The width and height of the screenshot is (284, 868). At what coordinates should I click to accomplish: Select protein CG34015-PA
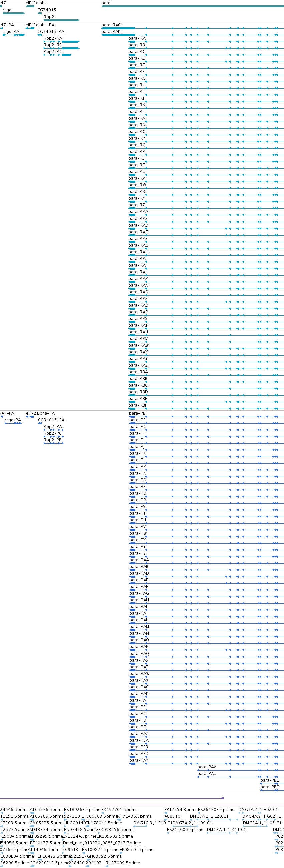51,420
